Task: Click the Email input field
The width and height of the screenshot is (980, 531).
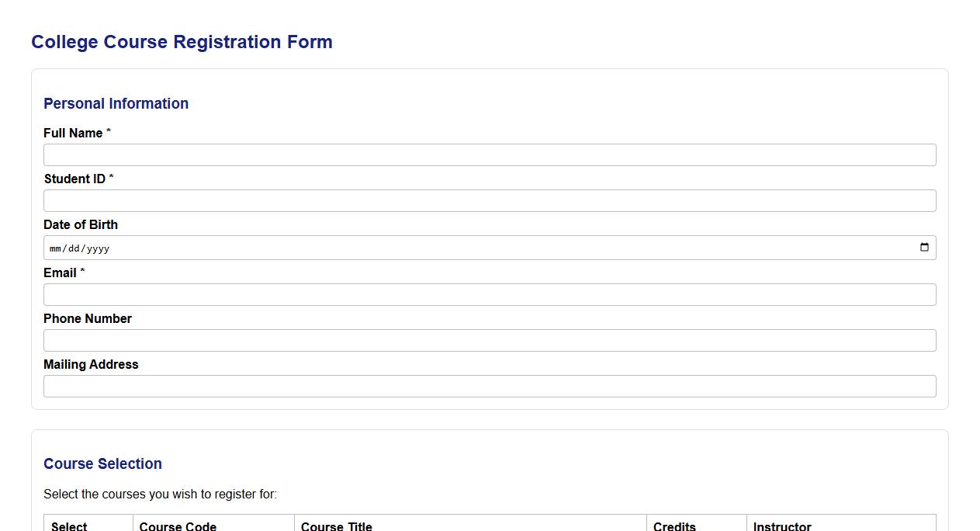Action: tap(490, 294)
